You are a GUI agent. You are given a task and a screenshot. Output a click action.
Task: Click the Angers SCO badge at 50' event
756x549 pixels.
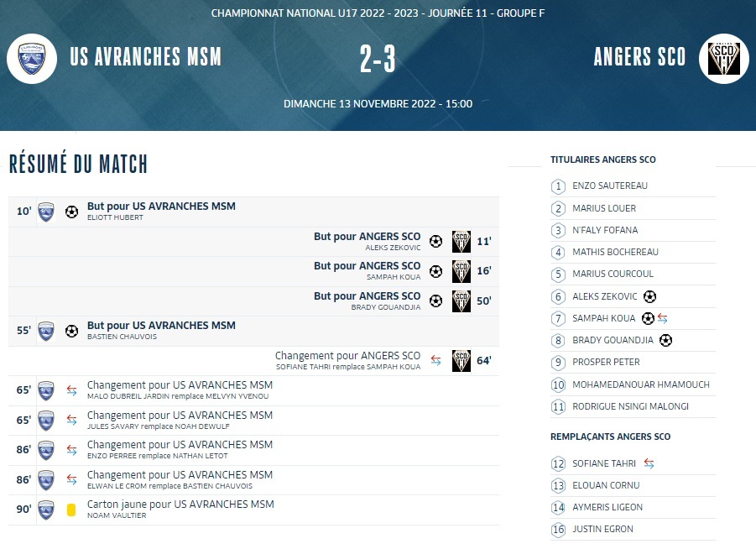[461, 301]
